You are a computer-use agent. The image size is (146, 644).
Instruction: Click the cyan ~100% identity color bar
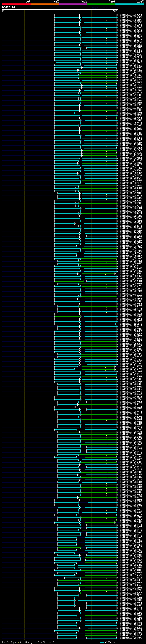[130, 4]
